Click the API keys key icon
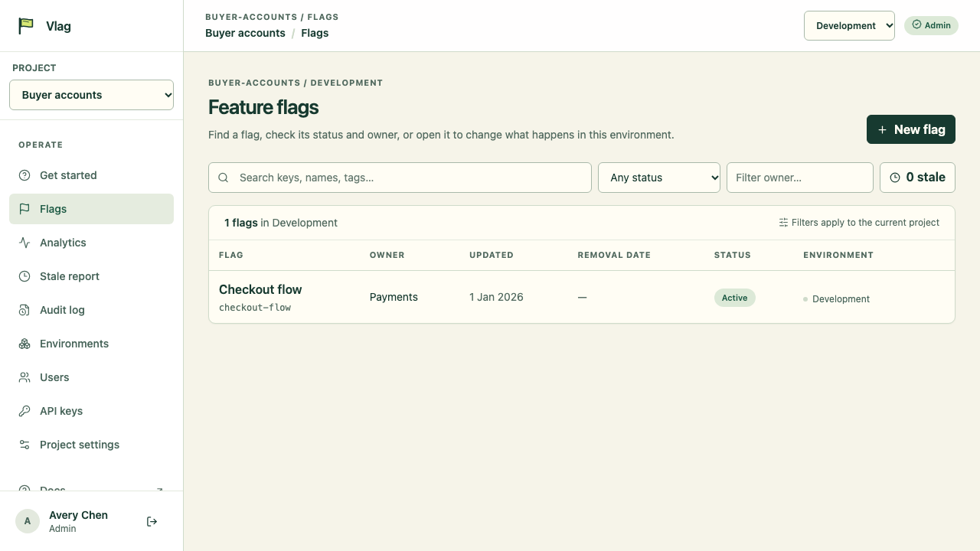This screenshot has height=551, width=980. [x=24, y=411]
